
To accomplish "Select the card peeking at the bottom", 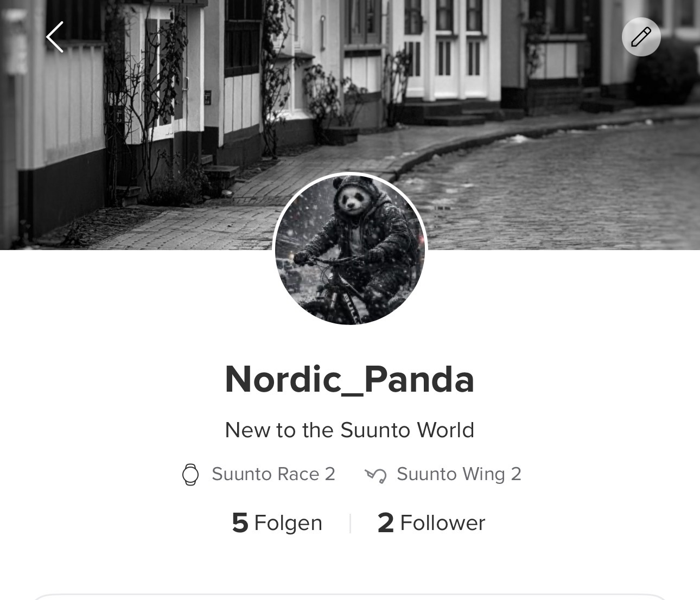I will pyautogui.click(x=350, y=597).
